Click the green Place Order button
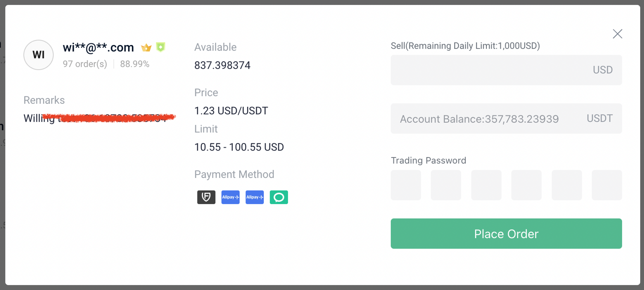 pyautogui.click(x=506, y=234)
